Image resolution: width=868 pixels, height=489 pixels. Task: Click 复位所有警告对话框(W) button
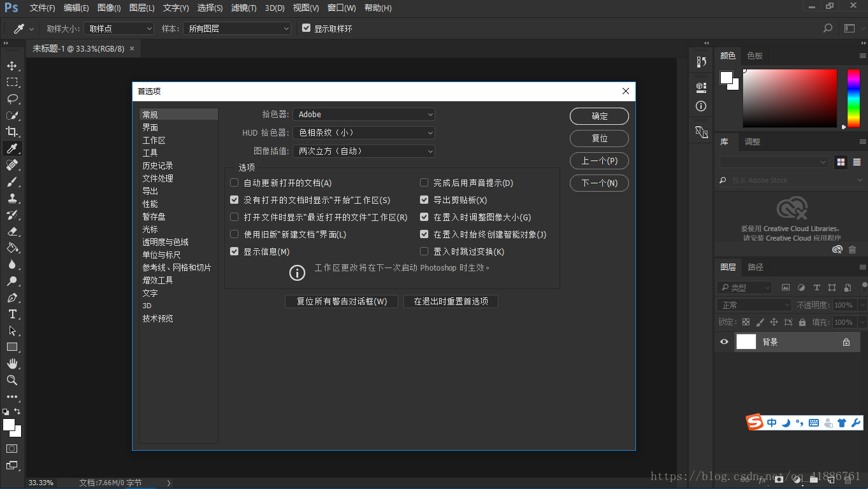point(342,301)
